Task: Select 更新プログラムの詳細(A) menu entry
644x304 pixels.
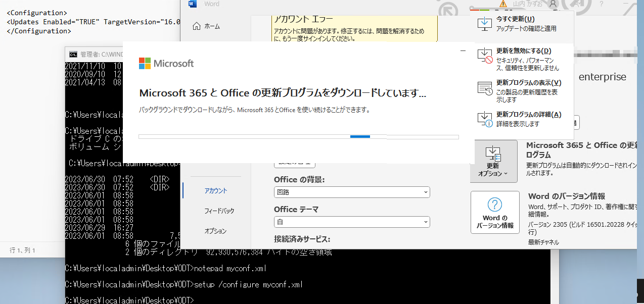Action: point(524,119)
